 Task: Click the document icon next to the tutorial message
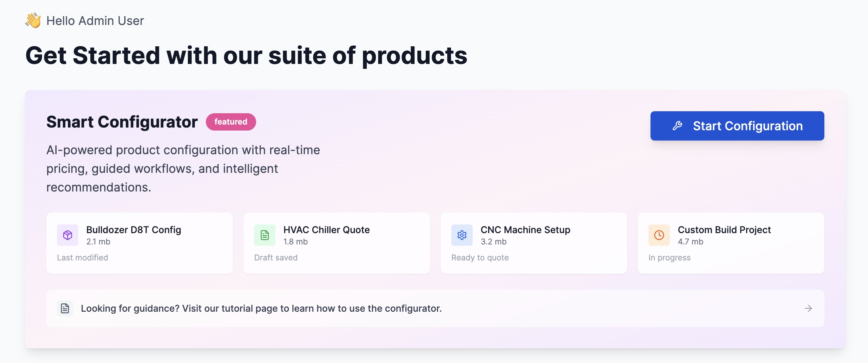(x=65, y=308)
